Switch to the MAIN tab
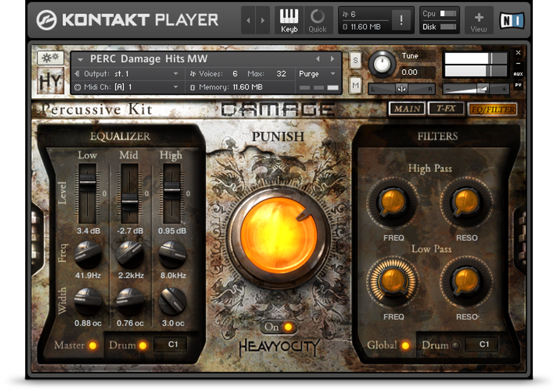The image size is (558, 392). tap(407, 109)
